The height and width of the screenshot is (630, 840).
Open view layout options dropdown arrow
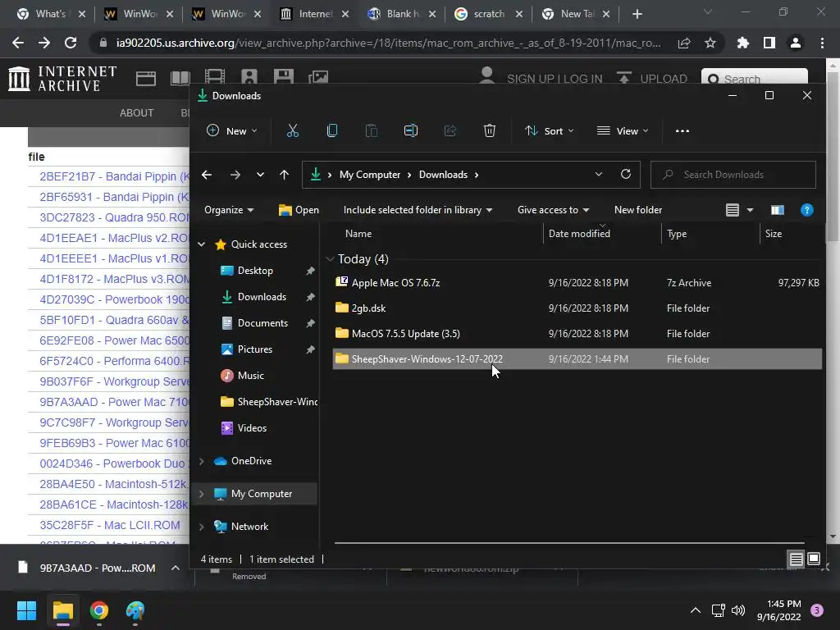(750, 210)
